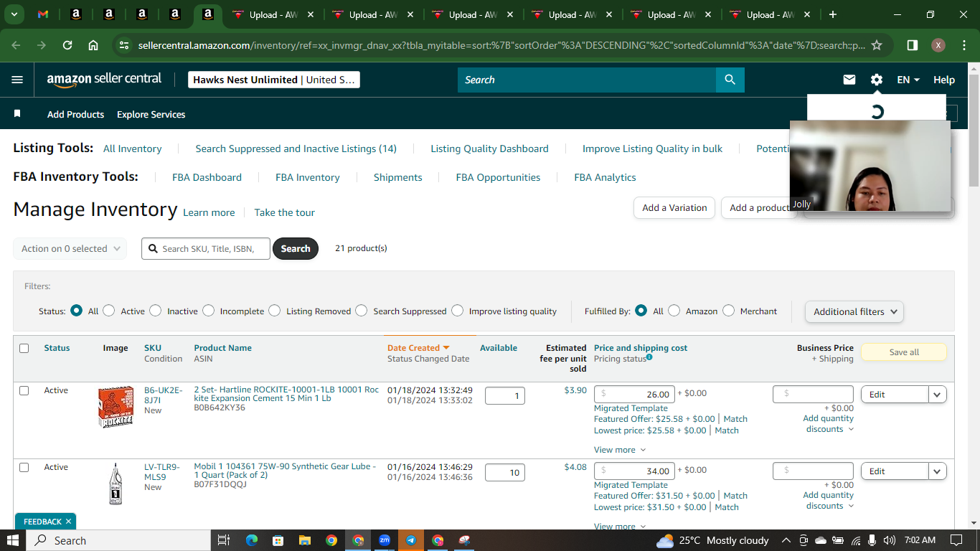
Task: Open the Hawks Nest Unlimited account switcher
Action: click(274, 80)
